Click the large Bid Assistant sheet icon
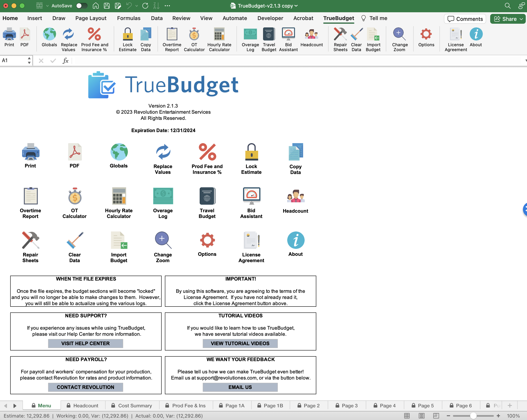 pos(251,196)
